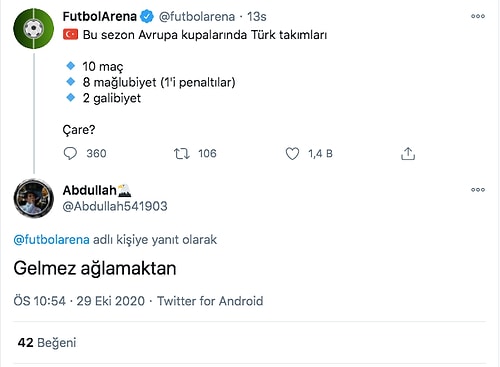Retweet the FutbolArena tweet
Viewport: 500px width, 367px height.
(182, 154)
